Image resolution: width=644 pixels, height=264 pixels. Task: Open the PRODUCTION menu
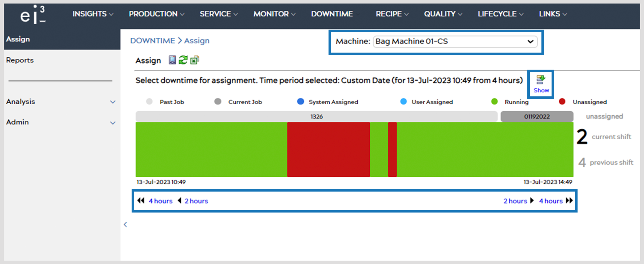[x=157, y=14]
